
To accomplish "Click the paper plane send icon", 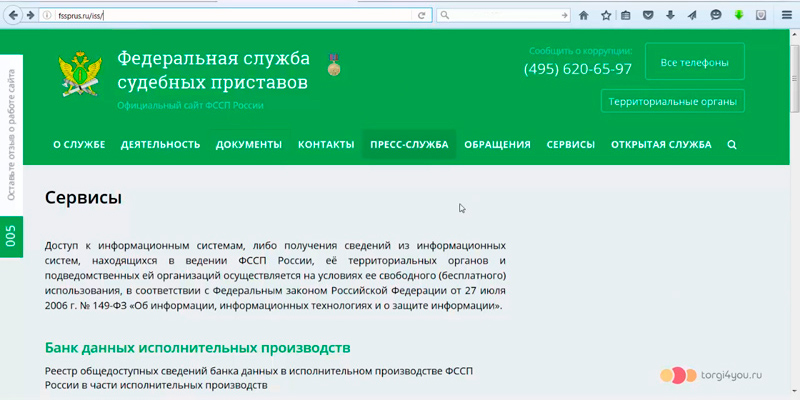I will pyautogui.click(x=692, y=15).
